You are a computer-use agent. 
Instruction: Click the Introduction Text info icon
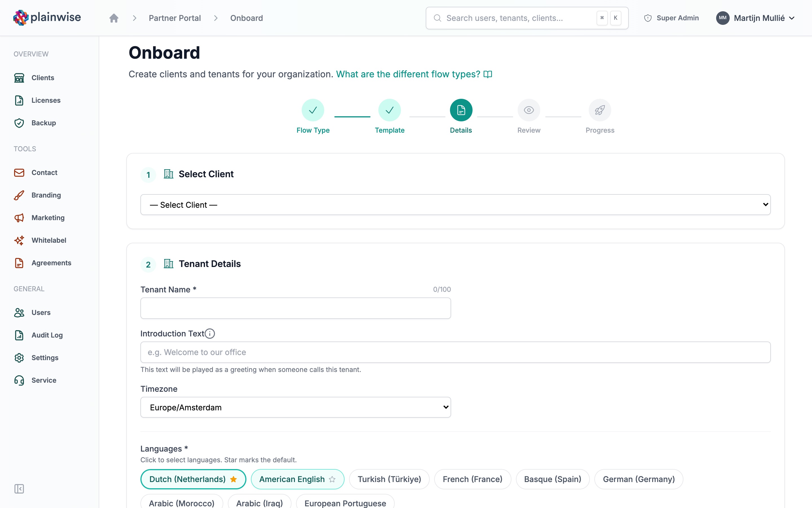(x=210, y=334)
